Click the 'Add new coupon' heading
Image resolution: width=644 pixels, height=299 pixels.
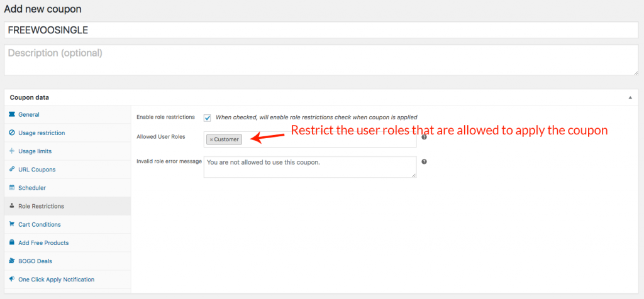point(43,9)
